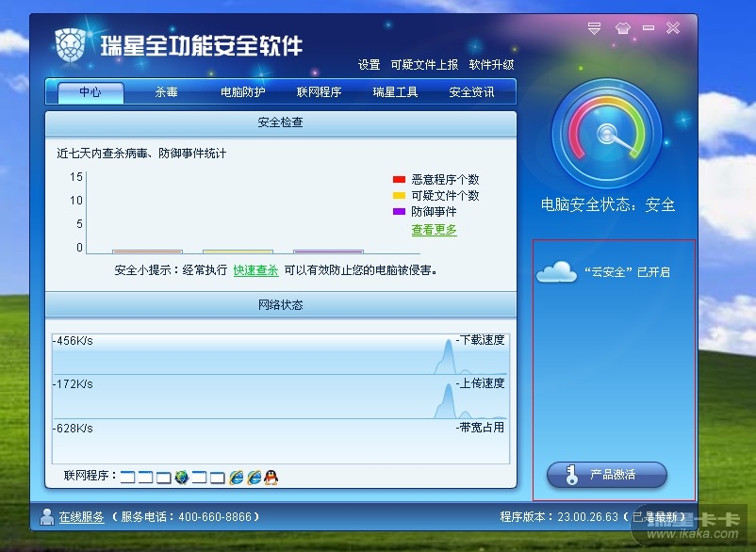756x552 pixels.
Task: Click the key icon on 产品激活
Action: pyautogui.click(x=572, y=475)
